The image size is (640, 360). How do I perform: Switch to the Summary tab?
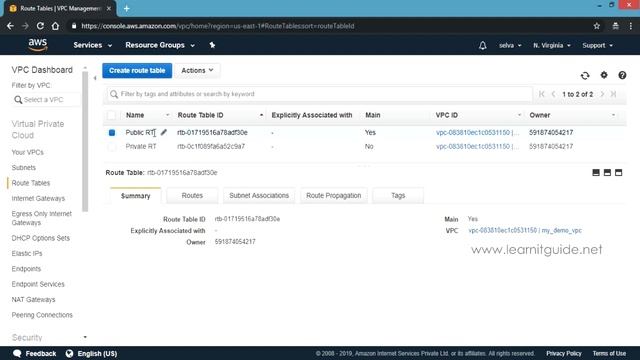pyautogui.click(x=136, y=196)
